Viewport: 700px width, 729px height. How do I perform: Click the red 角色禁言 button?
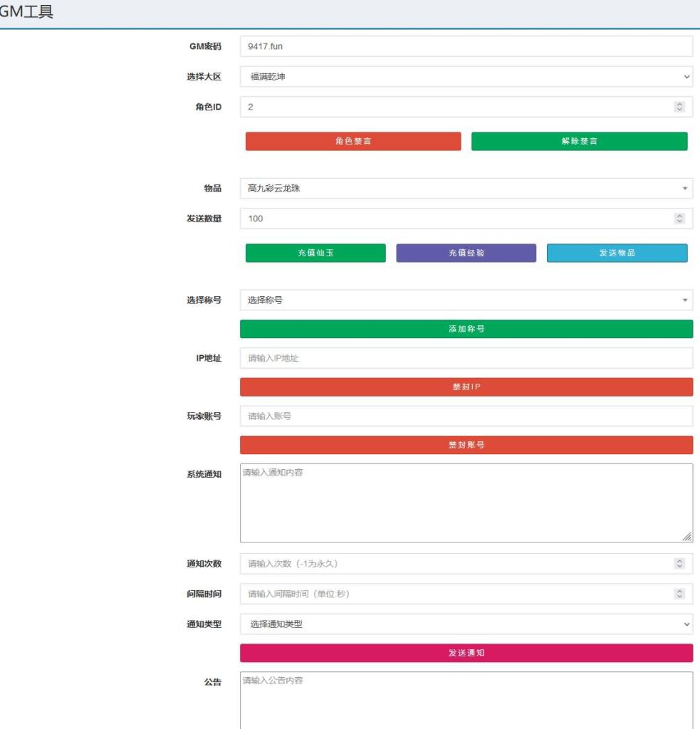353,141
